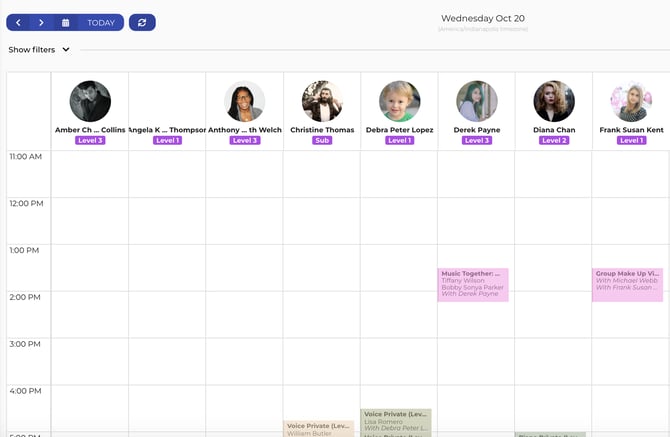Open Debra Peter Lopez's avatar

pyautogui.click(x=400, y=101)
